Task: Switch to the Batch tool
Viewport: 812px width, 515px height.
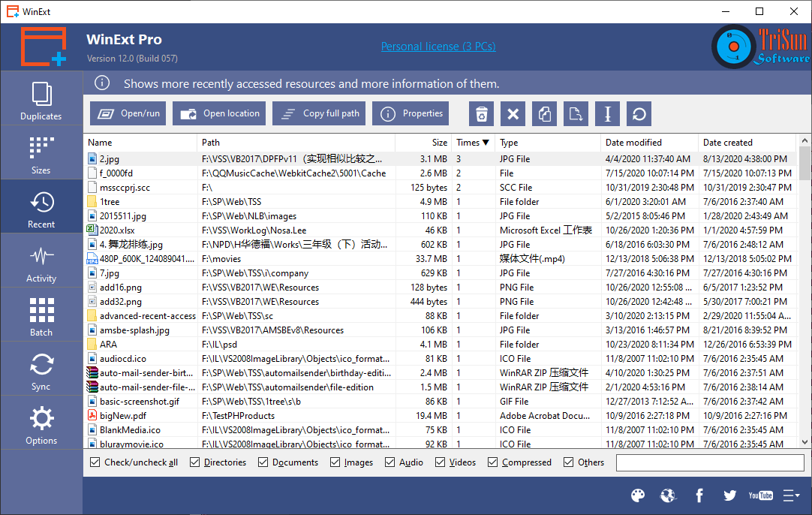Action: click(x=41, y=315)
